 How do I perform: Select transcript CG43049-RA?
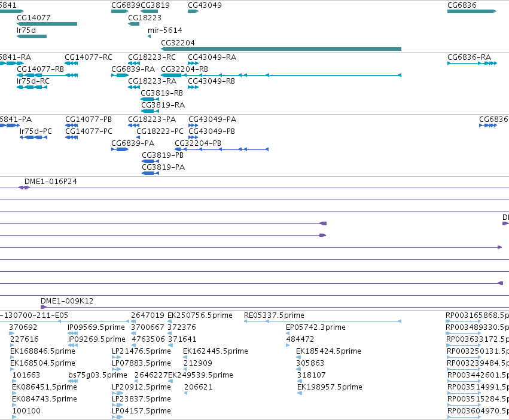(212, 57)
